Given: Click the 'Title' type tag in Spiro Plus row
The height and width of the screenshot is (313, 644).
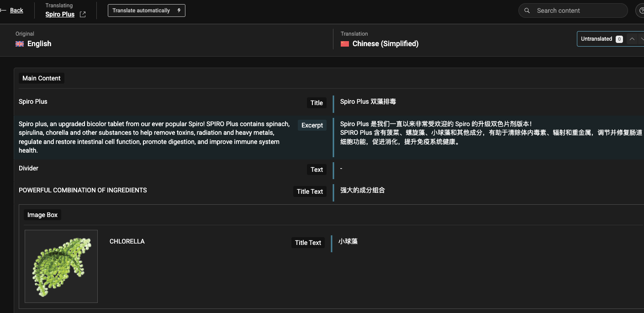Looking at the screenshot, I should [317, 103].
